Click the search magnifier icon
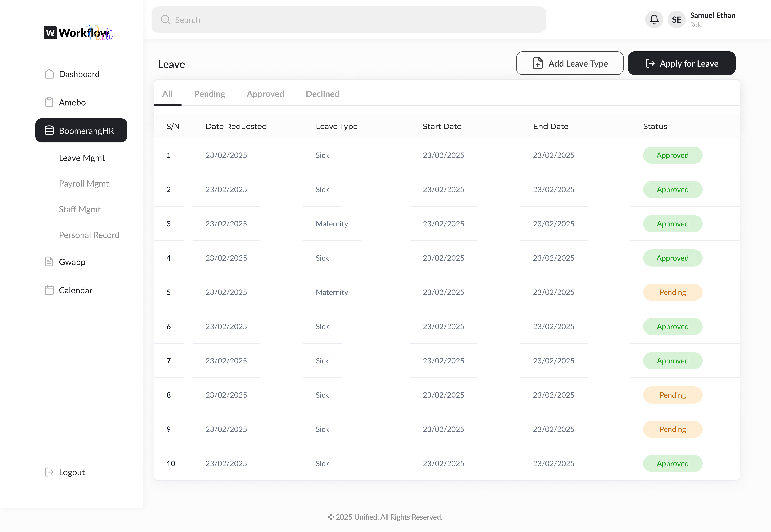 point(165,20)
